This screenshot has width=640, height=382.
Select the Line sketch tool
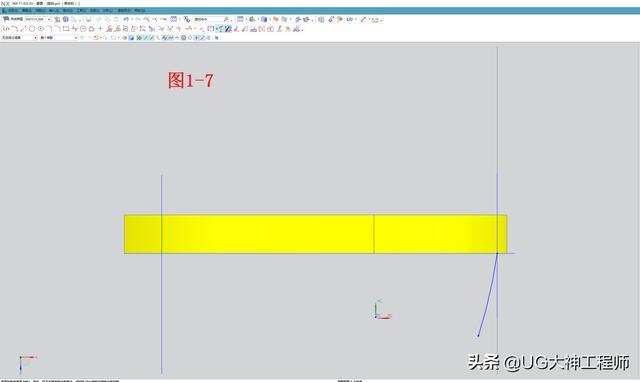(x=23, y=29)
